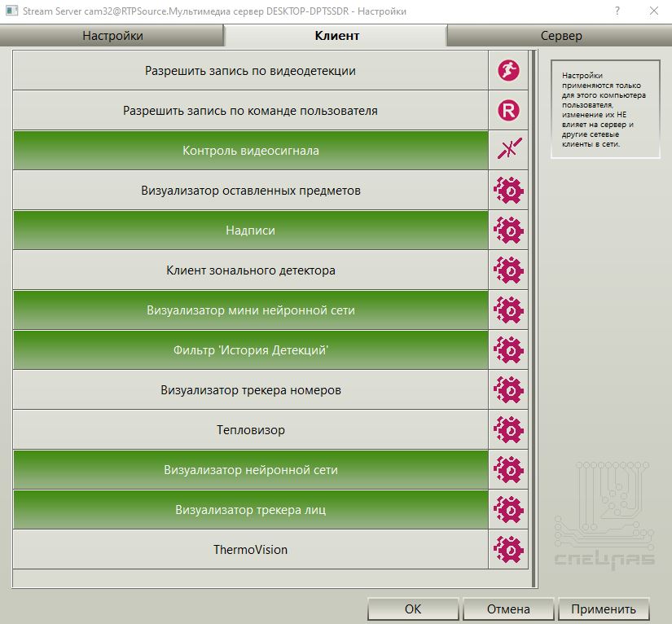Open gear settings for Тепловизор

[508, 429]
